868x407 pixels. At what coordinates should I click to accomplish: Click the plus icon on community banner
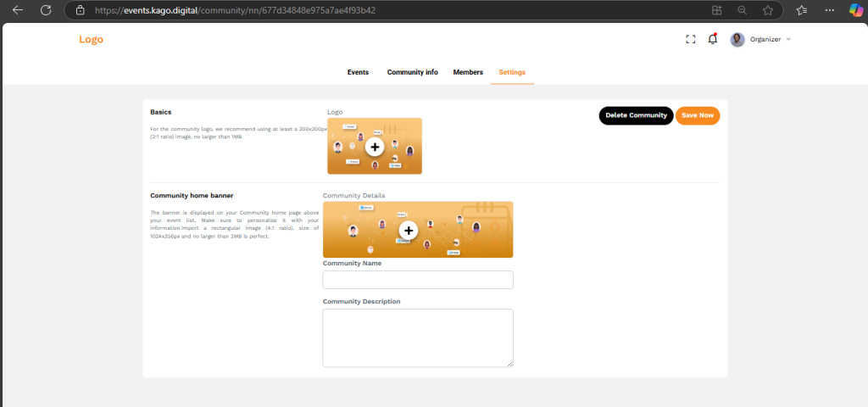(409, 230)
